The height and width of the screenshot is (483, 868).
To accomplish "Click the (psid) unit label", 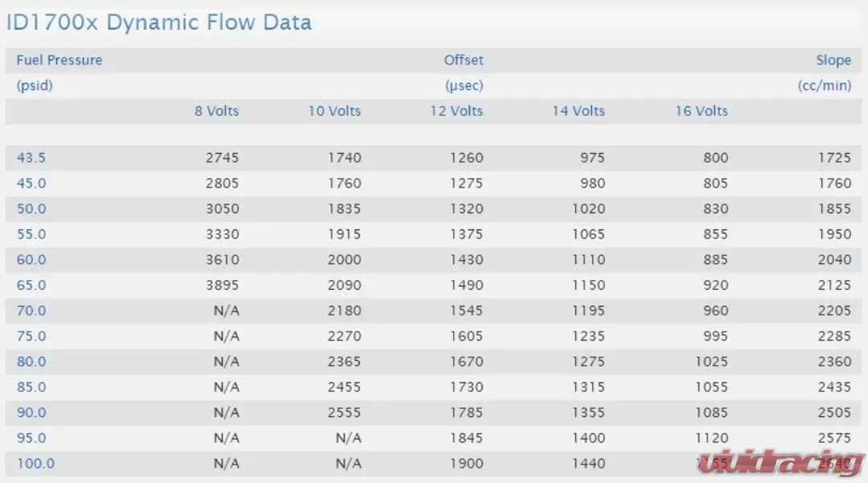I will click(35, 86).
